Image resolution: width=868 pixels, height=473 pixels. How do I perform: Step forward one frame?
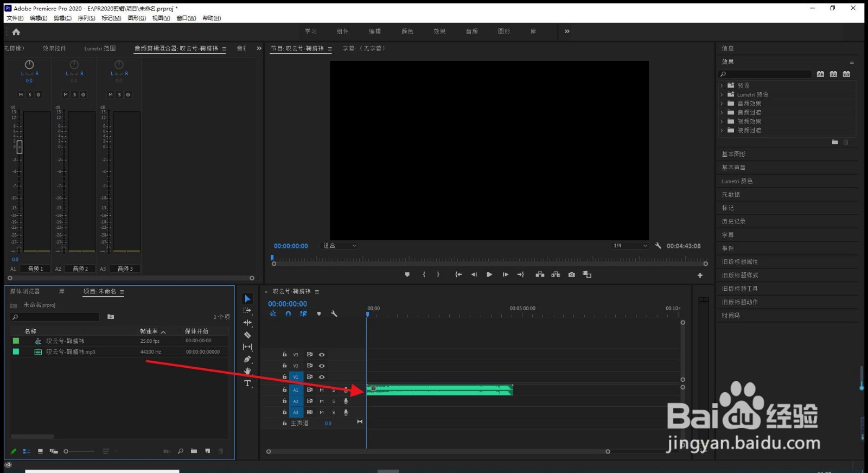[x=505, y=274]
